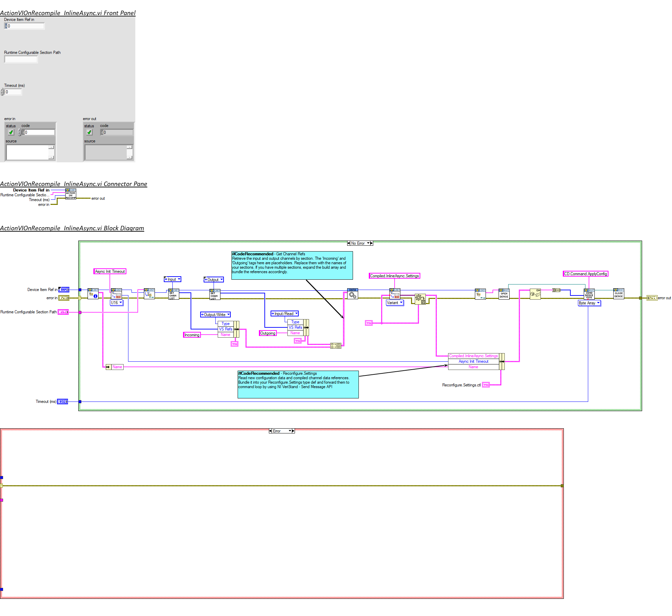Toggle the error in status indicator

pyautogui.click(x=11, y=132)
